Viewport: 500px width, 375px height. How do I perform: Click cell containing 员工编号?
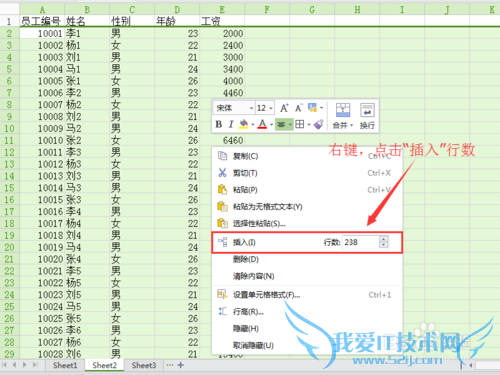(x=42, y=21)
